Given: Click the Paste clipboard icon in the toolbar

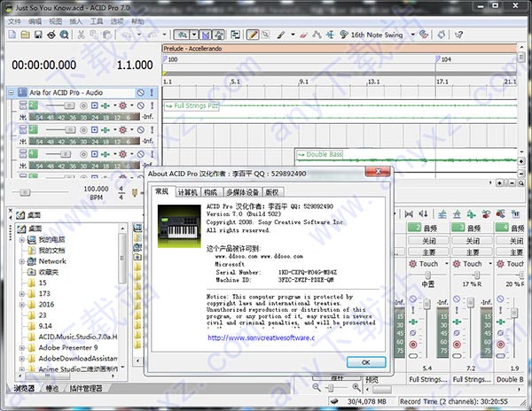Looking at the screenshot, I should point(107,35).
